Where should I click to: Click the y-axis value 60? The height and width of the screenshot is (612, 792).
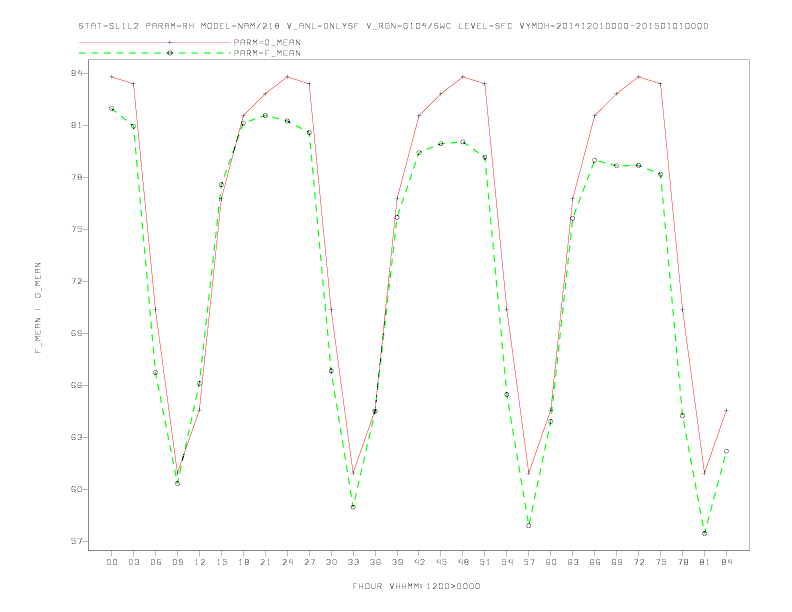76,489
